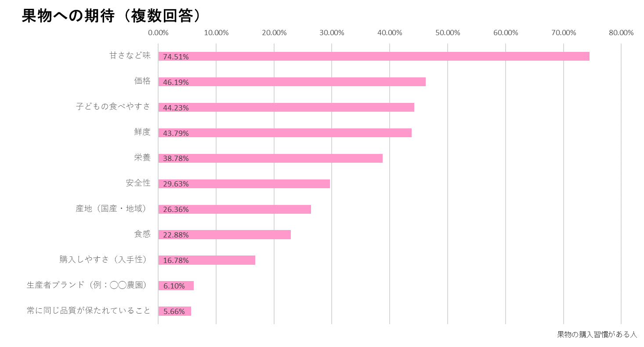Click the 38.78% data label
This screenshot has height=347, width=644.
click(x=176, y=158)
